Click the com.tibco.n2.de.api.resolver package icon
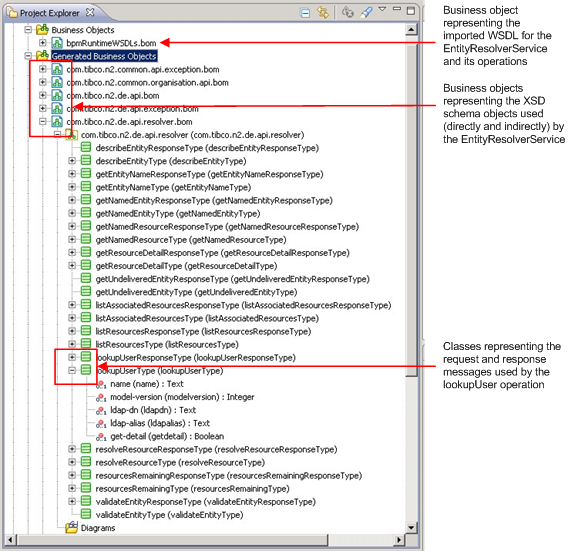The height and width of the screenshot is (552, 571). coord(71,135)
